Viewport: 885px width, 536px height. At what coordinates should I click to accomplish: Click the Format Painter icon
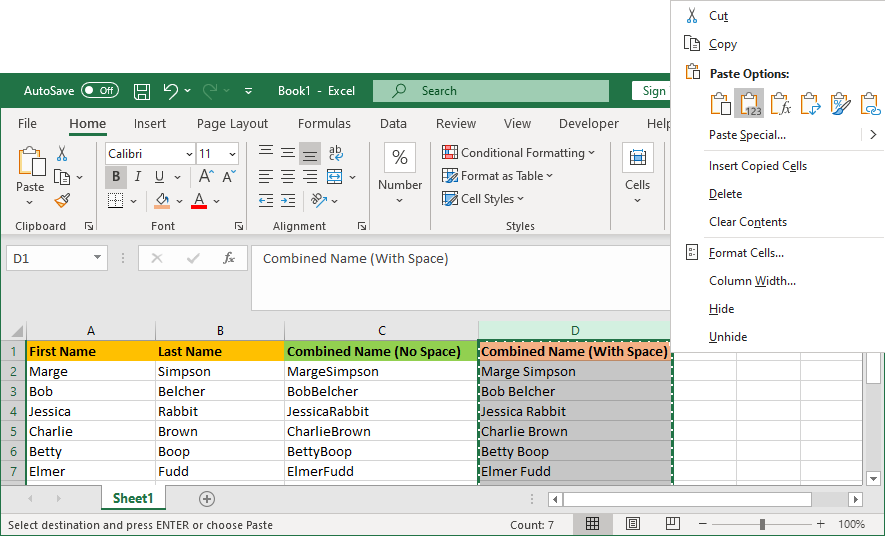[x=62, y=200]
